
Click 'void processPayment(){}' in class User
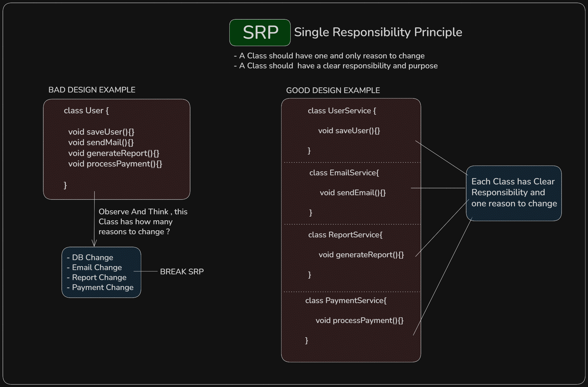click(115, 164)
